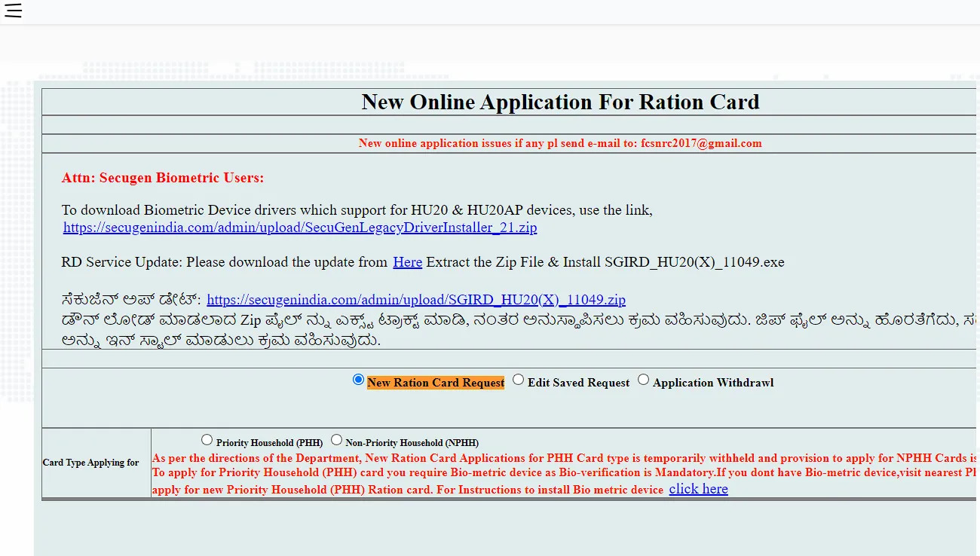Click the Application Withdrawl label text
Image resolution: width=980 pixels, height=556 pixels.
coord(713,383)
